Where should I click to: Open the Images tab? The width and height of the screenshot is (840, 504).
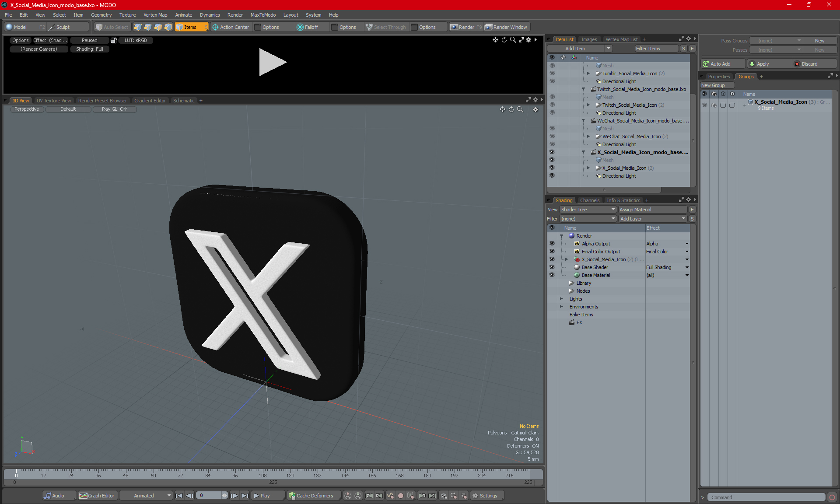[589, 39]
